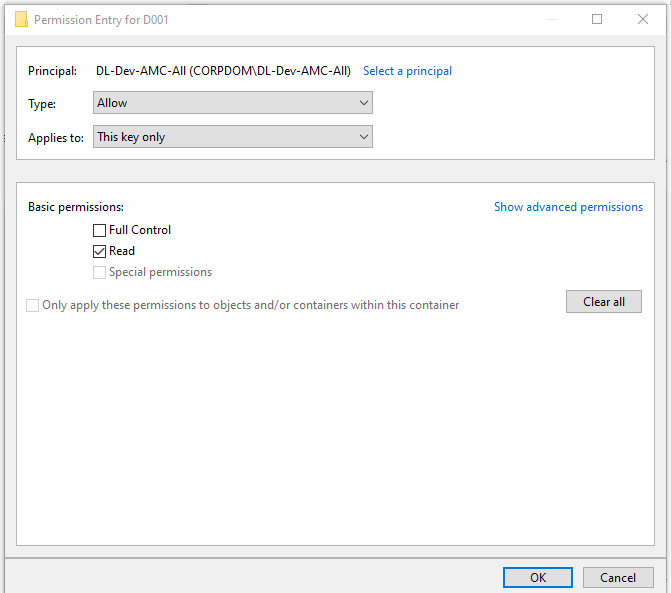Click the 'Clear all' button
Image resolution: width=671 pixels, height=593 pixels.
point(604,302)
